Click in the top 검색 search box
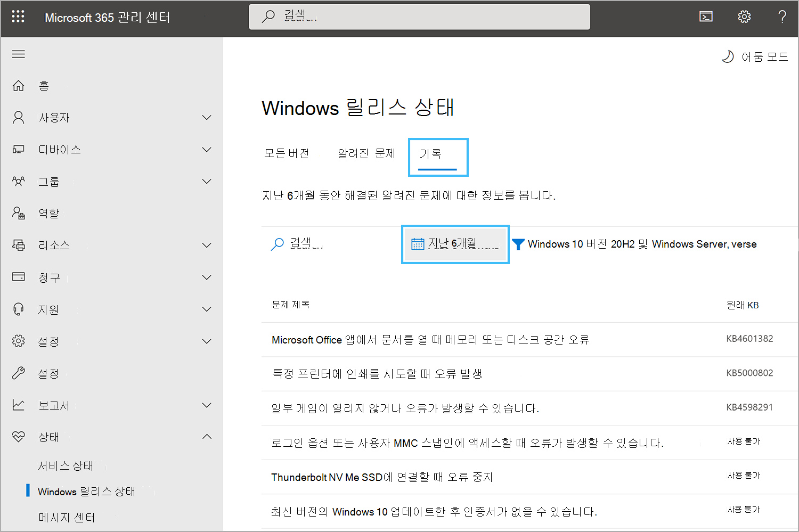Screen dimensions: 799x532 tap(419, 17)
